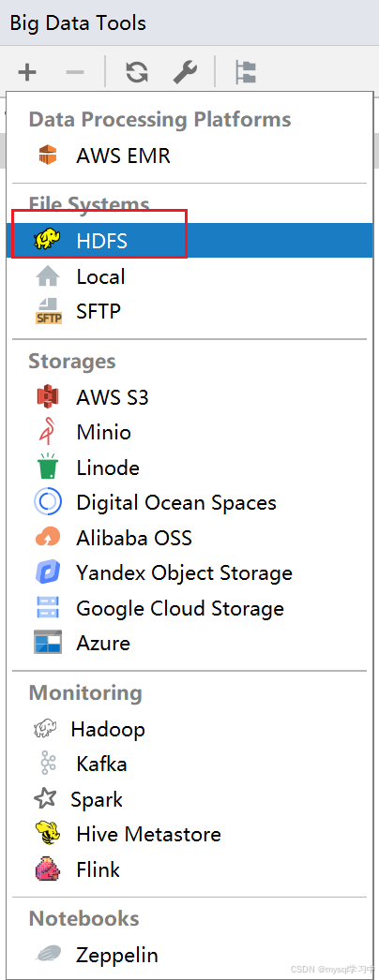
Task: Select Google Cloud Storage entry
Action: click(x=189, y=608)
